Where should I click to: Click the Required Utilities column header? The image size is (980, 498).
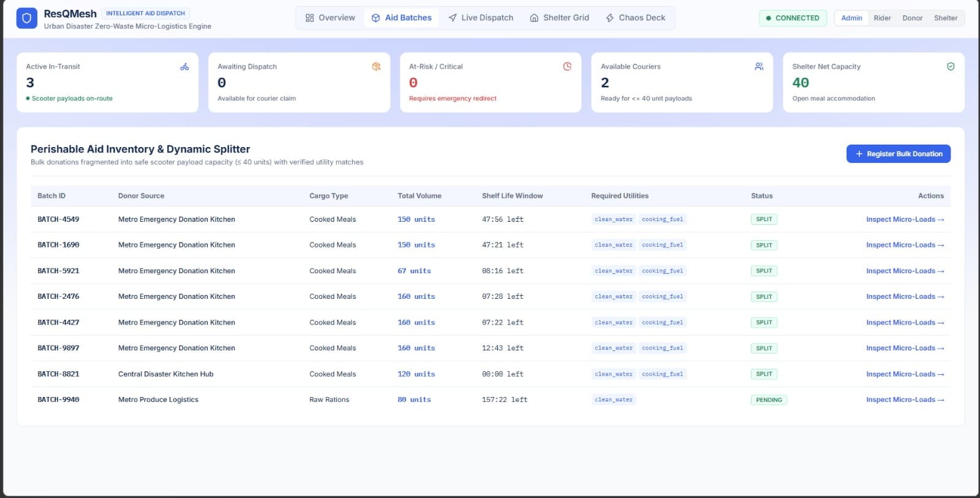point(620,196)
